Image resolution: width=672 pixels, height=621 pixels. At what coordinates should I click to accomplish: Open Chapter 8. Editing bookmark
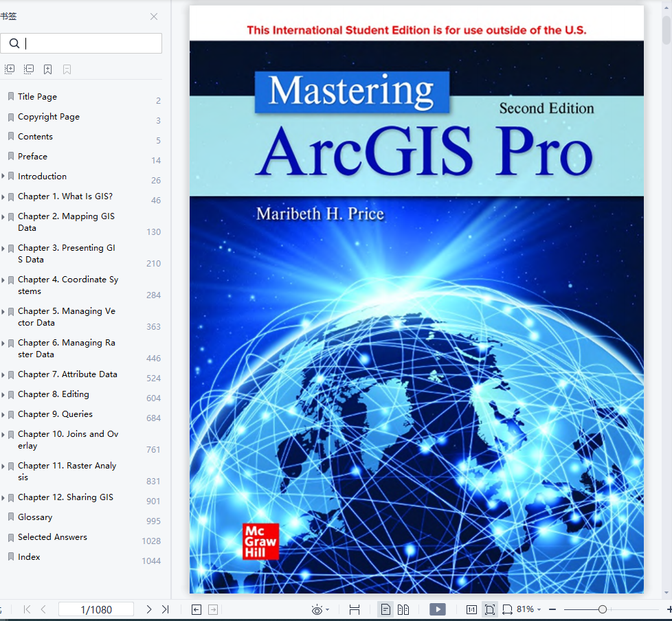pyautogui.click(x=54, y=394)
